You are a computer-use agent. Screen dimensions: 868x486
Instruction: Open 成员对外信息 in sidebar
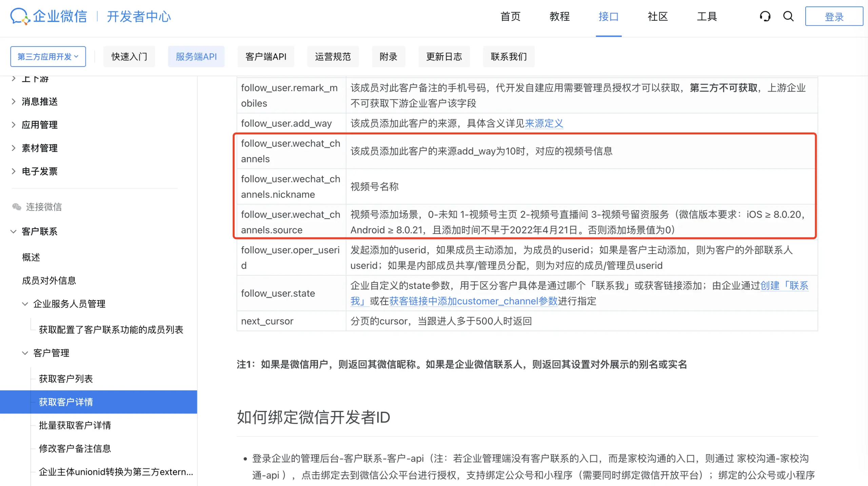[x=49, y=280]
